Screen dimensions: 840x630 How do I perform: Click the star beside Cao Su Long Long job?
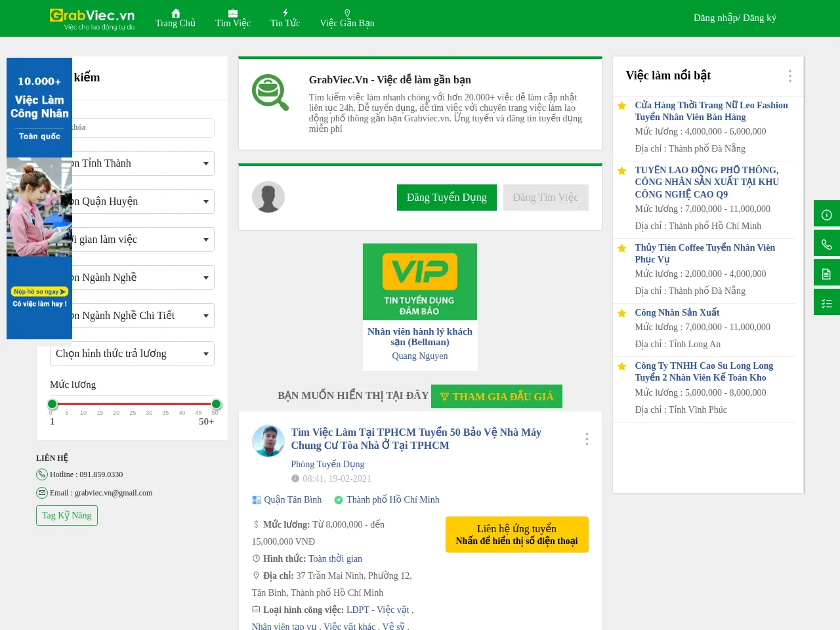[621, 366]
